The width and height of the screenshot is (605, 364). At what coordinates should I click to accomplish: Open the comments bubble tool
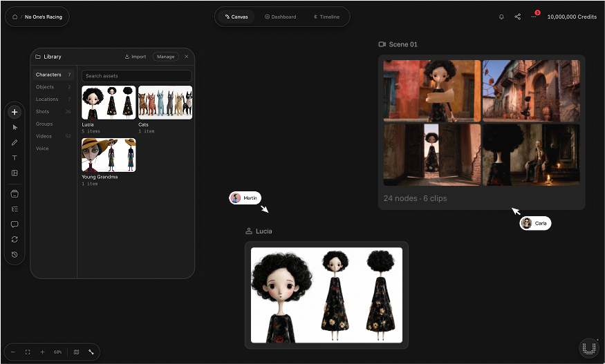coord(15,224)
